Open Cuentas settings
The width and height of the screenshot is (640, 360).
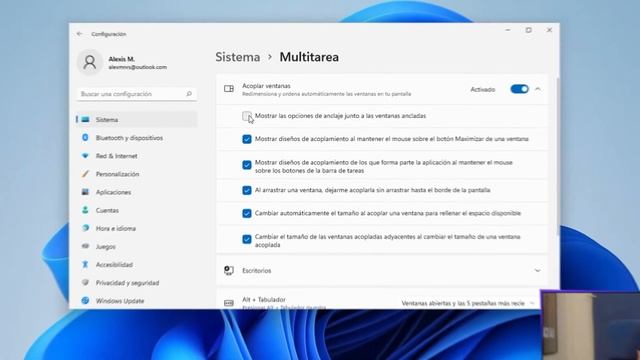click(137, 210)
